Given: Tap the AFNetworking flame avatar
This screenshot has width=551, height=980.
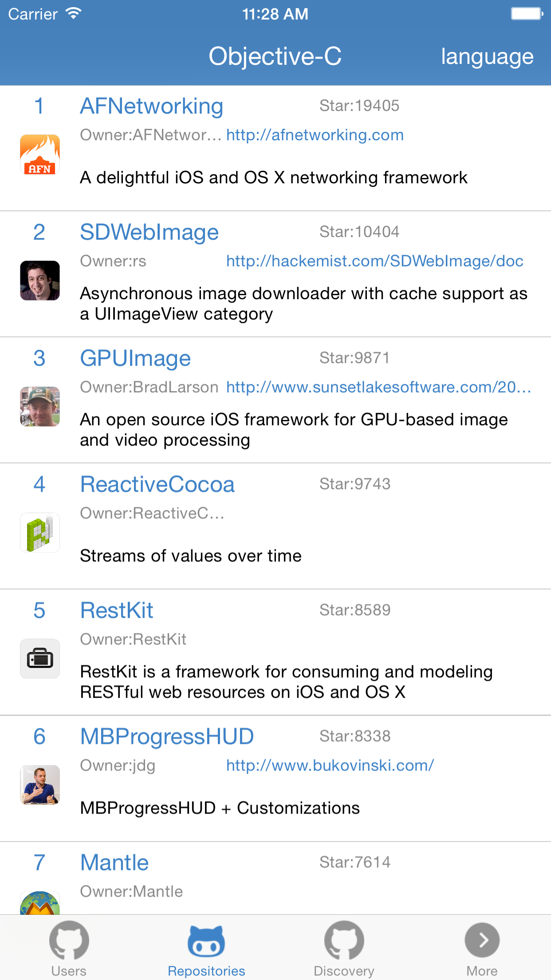Looking at the screenshot, I should (40, 154).
